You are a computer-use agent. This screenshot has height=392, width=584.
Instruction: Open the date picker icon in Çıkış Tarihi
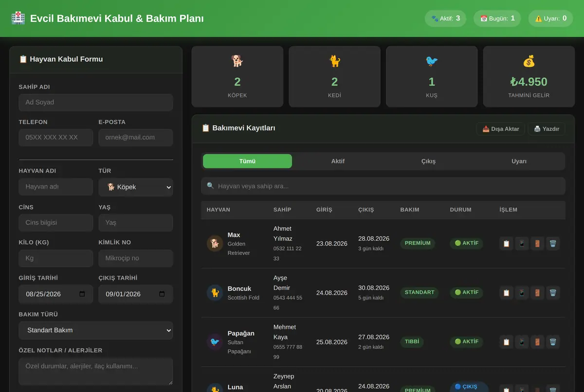(x=162, y=294)
